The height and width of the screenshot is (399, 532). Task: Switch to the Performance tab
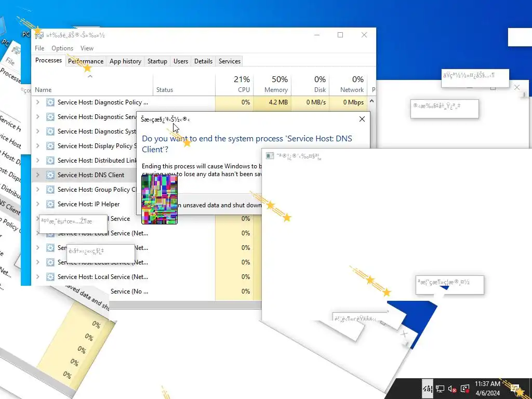86,61
